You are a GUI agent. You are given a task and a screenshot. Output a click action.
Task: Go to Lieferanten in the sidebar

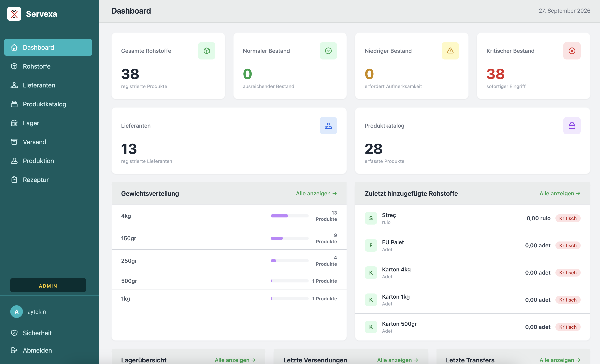pos(48,85)
